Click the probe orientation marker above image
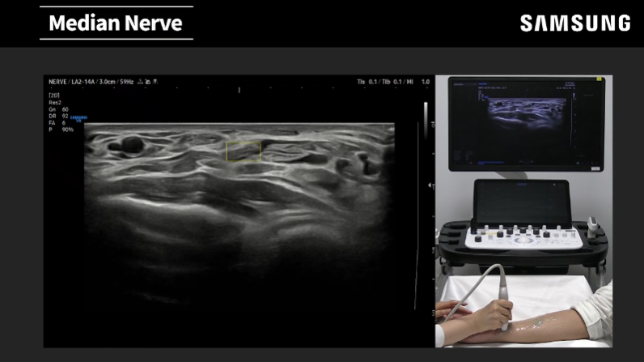Image resolution: width=644 pixels, height=362 pixels. 239,90
